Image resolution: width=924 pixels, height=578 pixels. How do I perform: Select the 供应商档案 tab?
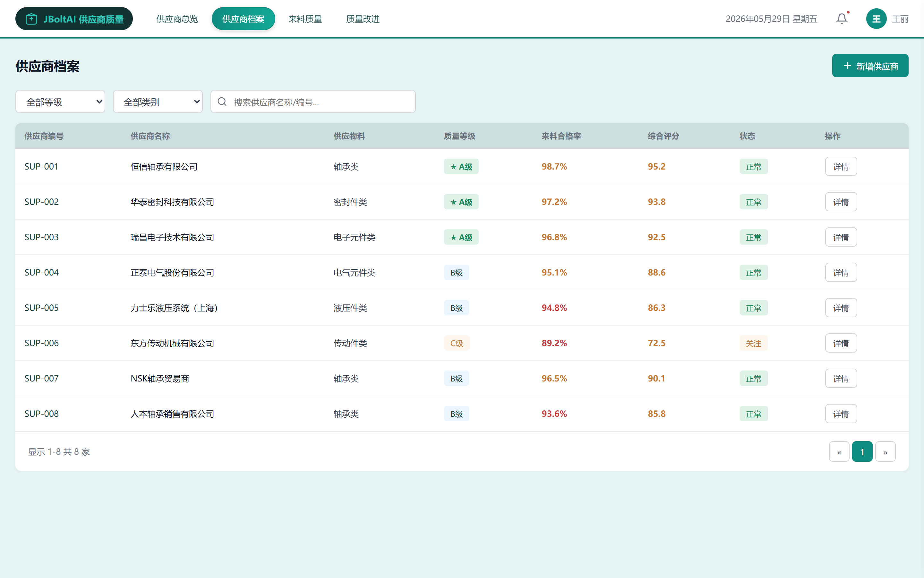[x=243, y=19]
